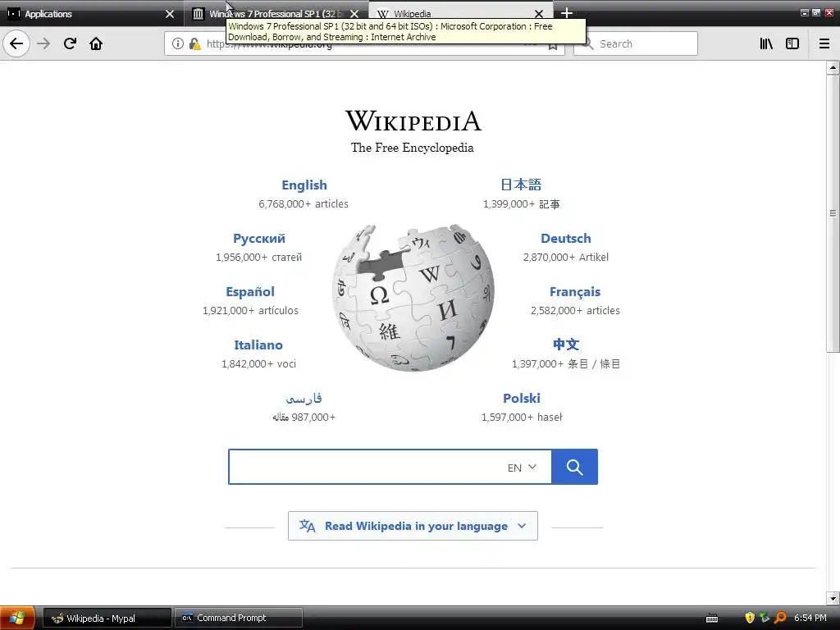The image size is (840, 630).
Task: Click the padlock warning icon in address bar
Action: 194,43
